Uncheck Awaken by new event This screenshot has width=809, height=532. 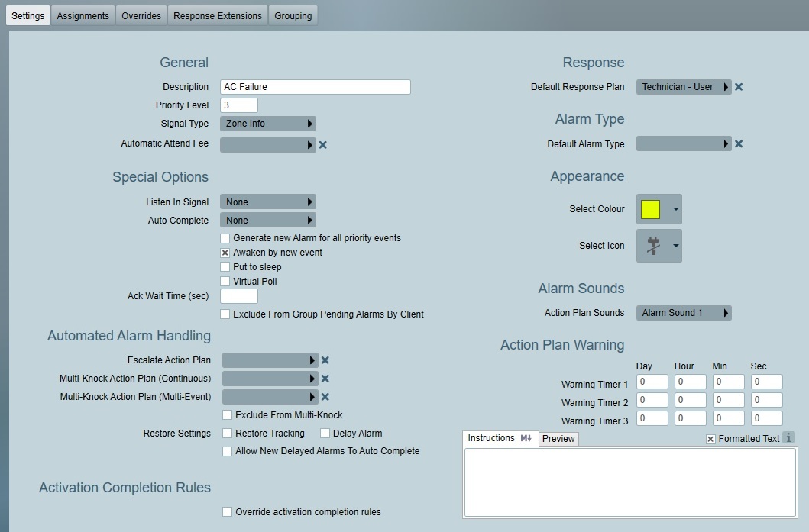point(225,253)
